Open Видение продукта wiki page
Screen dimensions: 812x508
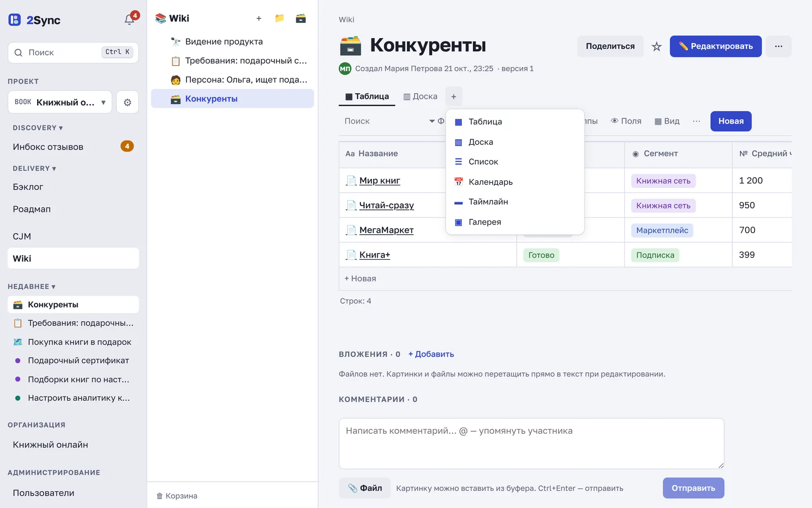[x=232, y=42]
